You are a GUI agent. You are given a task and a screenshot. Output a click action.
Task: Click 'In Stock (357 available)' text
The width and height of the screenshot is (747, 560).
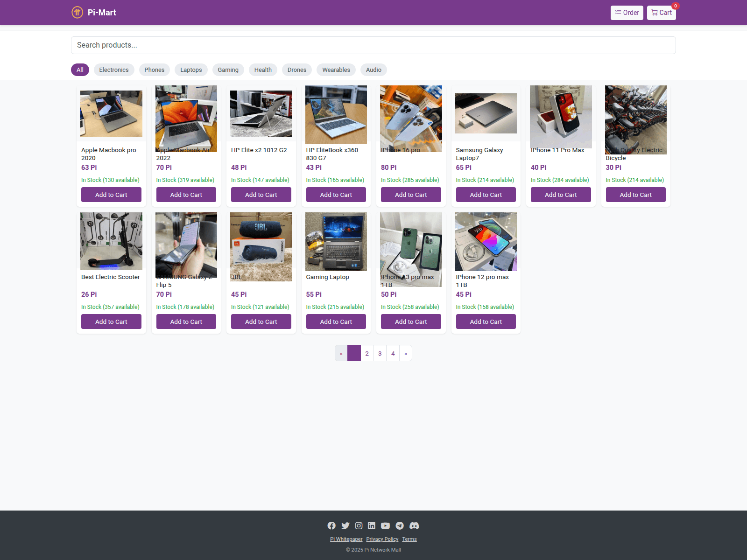pos(110,307)
